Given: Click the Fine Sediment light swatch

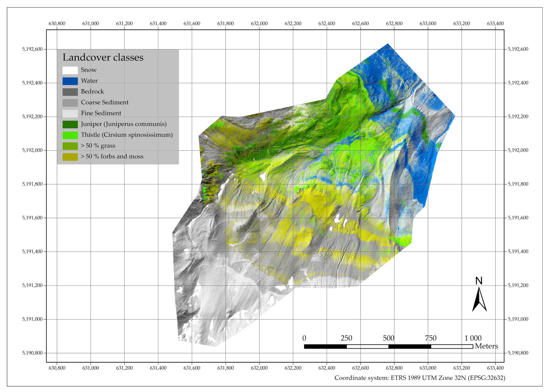Looking at the screenshot, I should click(x=70, y=113).
